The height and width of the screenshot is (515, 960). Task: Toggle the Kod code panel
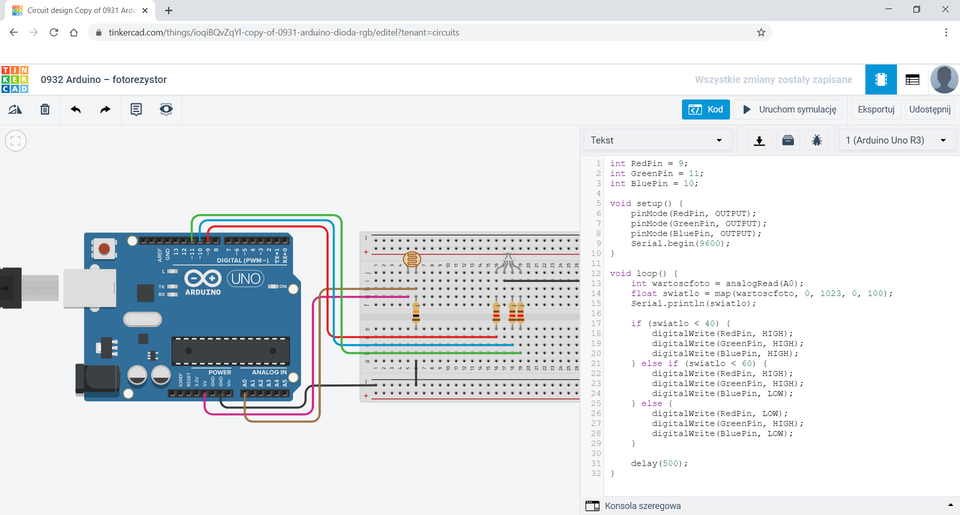click(705, 110)
